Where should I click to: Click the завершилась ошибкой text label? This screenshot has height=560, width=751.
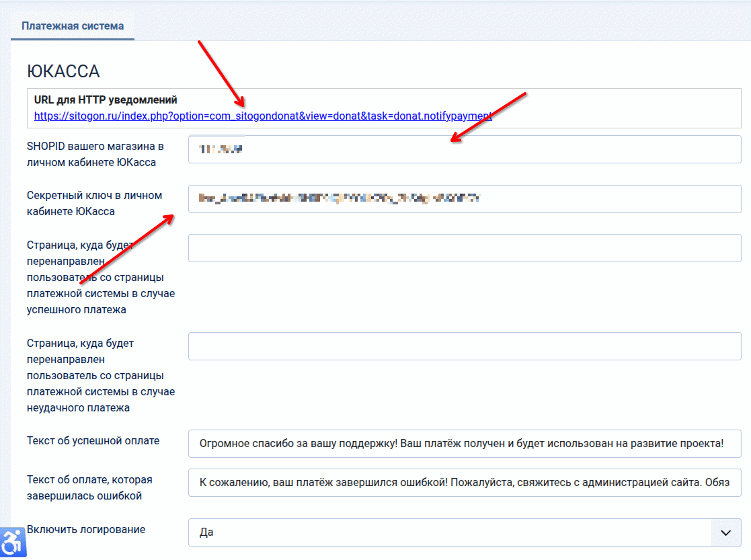(x=89, y=487)
